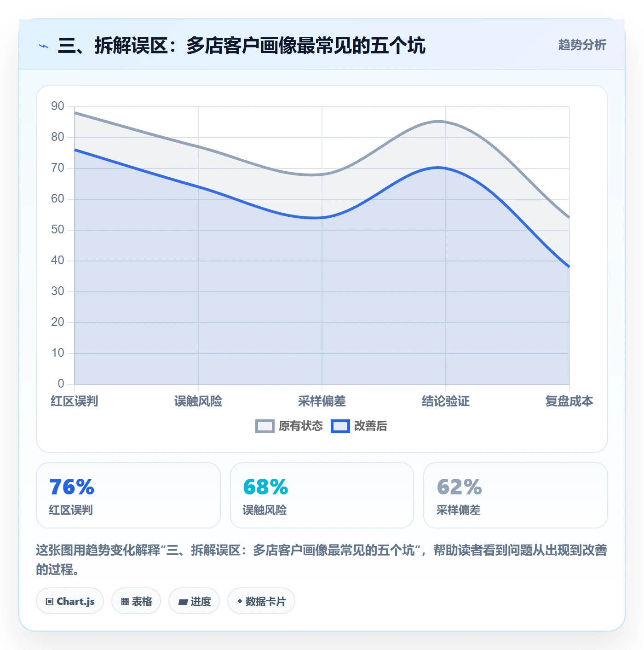Viewport: 644px width, 650px height.
Task: Click the 62% value text
Action: tap(459, 487)
